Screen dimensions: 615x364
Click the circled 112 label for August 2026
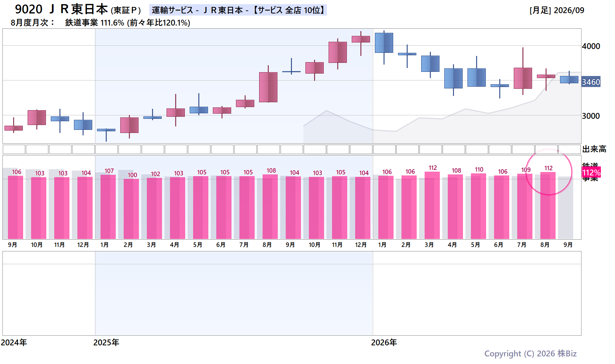pyautogui.click(x=549, y=168)
